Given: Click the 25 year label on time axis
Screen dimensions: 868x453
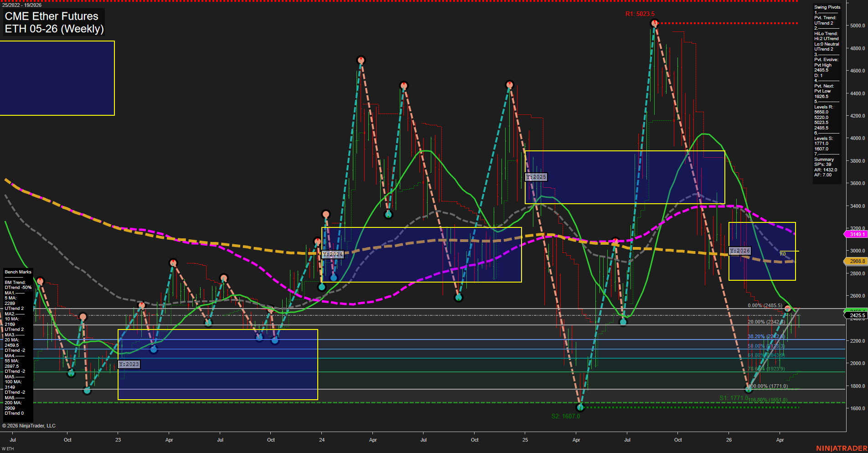Looking at the screenshot, I should click(525, 440).
